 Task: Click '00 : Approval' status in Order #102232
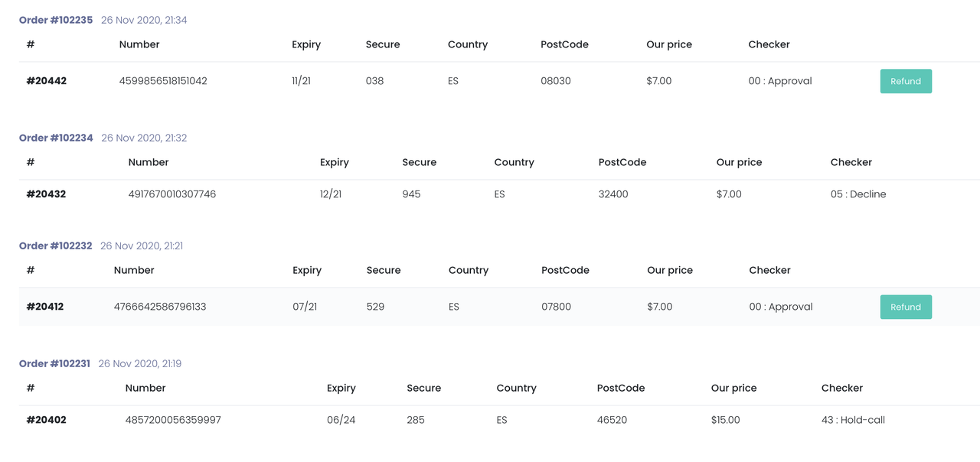[x=781, y=307]
